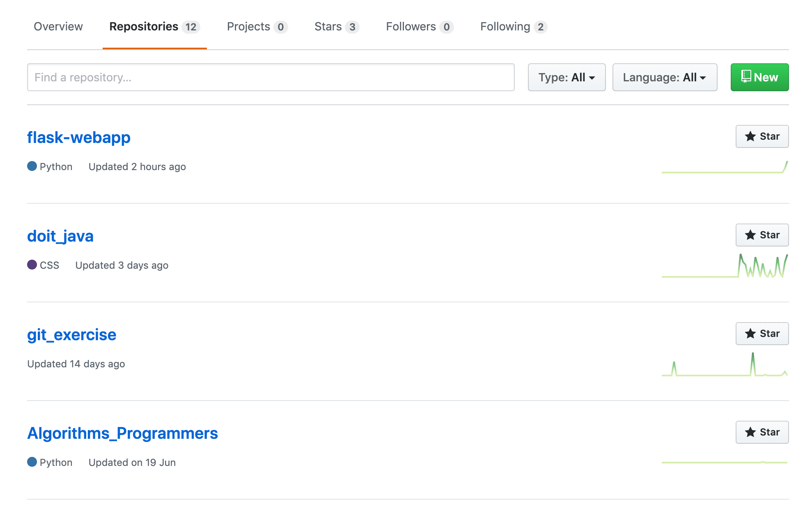Image resolution: width=812 pixels, height=507 pixels.
Task: Open the git_exercise activity sparkline graph
Action: 725,365
